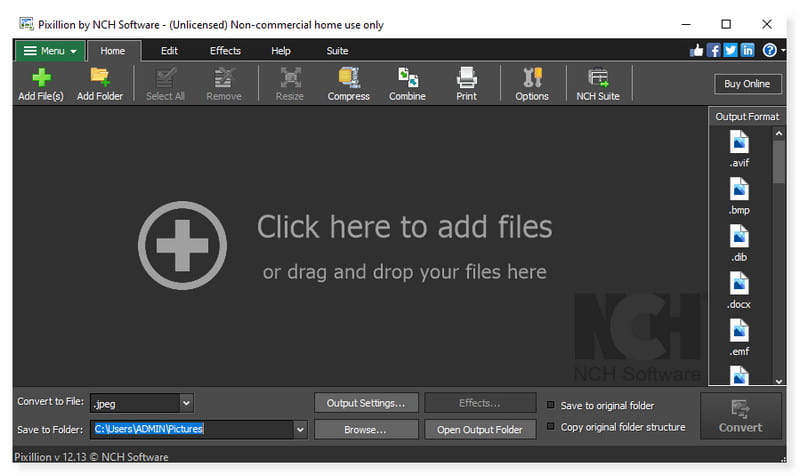Click the Print icon

point(466,79)
